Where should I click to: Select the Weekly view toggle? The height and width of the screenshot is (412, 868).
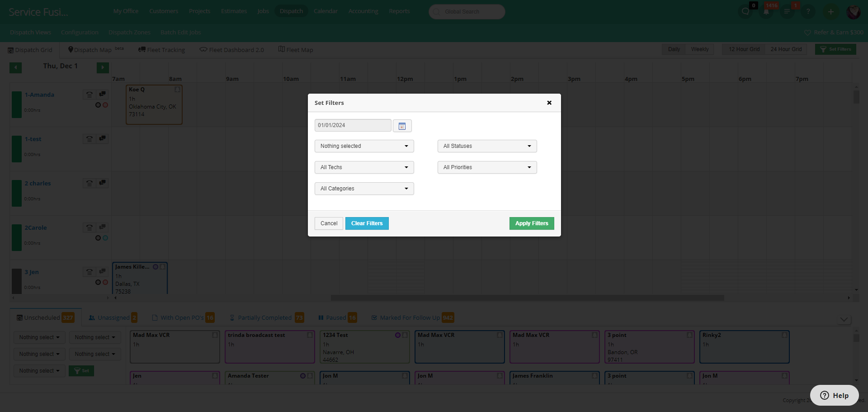pyautogui.click(x=699, y=49)
